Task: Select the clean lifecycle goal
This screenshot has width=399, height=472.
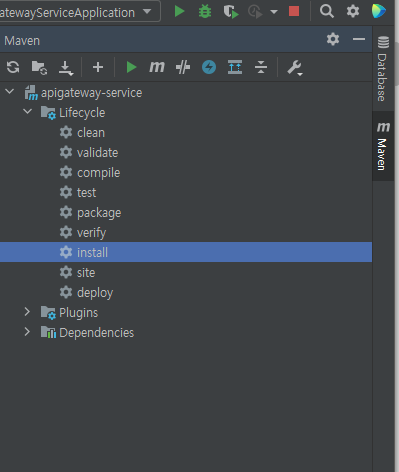Action: 91,133
